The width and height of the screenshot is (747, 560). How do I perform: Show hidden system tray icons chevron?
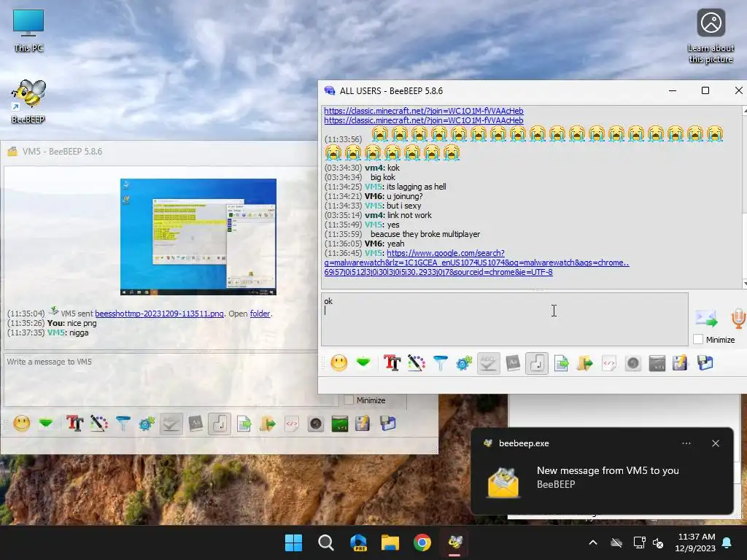point(593,542)
